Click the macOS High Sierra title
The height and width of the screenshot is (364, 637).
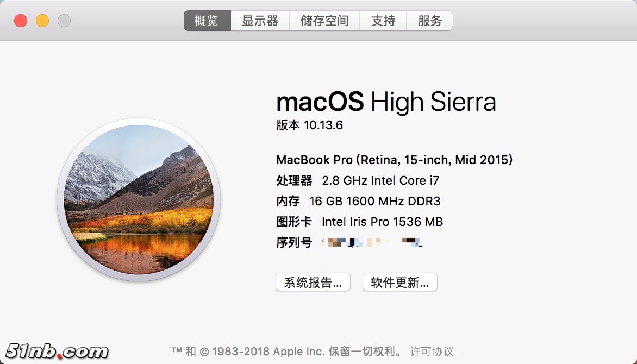click(x=386, y=102)
